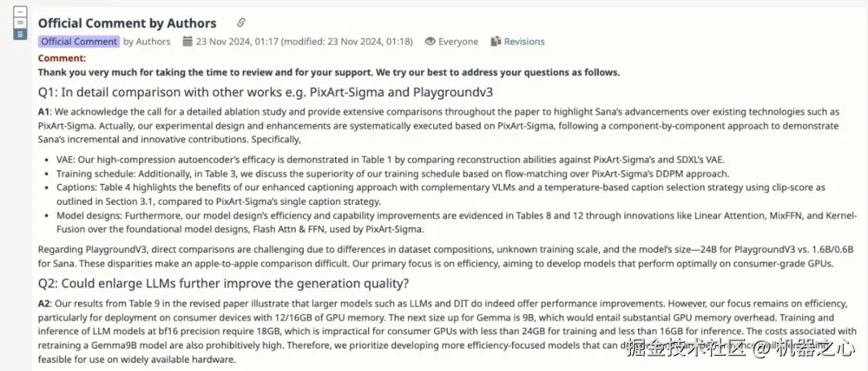The image size is (868, 371).
Task: Click the calendar icon beside the date
Action: coord(187,41)
